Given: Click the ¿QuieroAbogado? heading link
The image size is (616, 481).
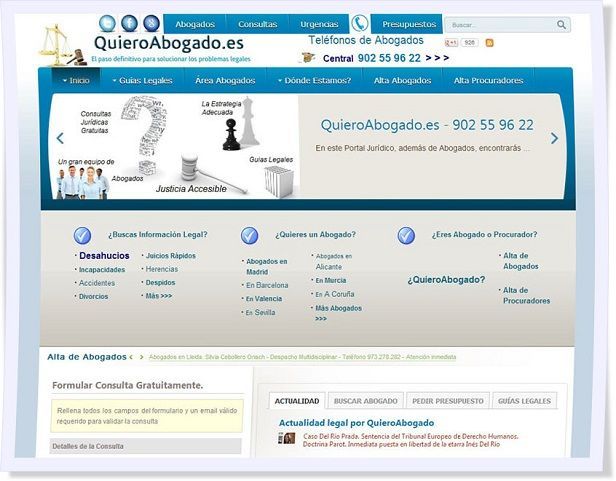Looking at the screenshot, I should click(446, 280).
